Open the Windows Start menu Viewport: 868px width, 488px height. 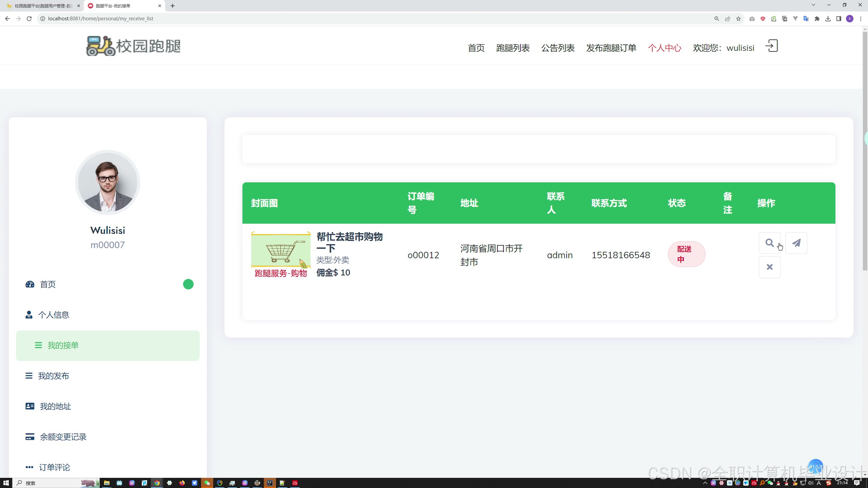click(x=6, y=483)
